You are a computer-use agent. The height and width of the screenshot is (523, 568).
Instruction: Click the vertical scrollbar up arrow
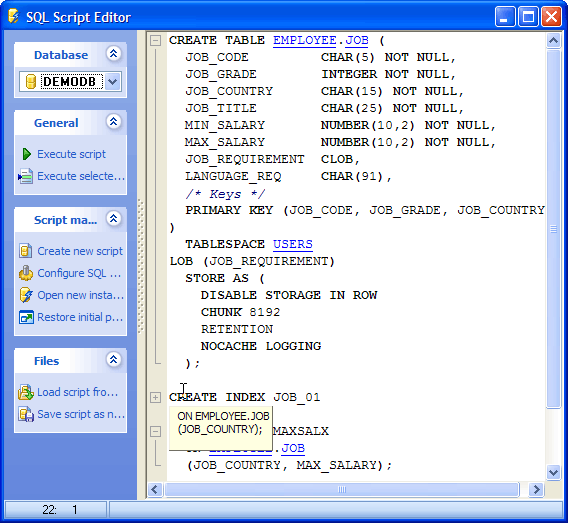(554, 41)
